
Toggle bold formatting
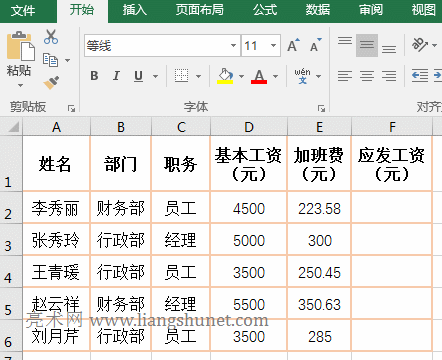click(x=94, y=76)
